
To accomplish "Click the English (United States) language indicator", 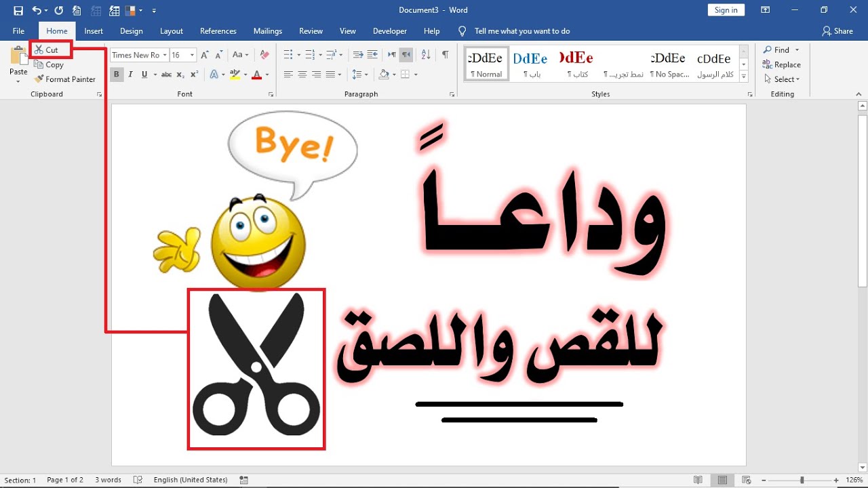I will pos(191,480).
